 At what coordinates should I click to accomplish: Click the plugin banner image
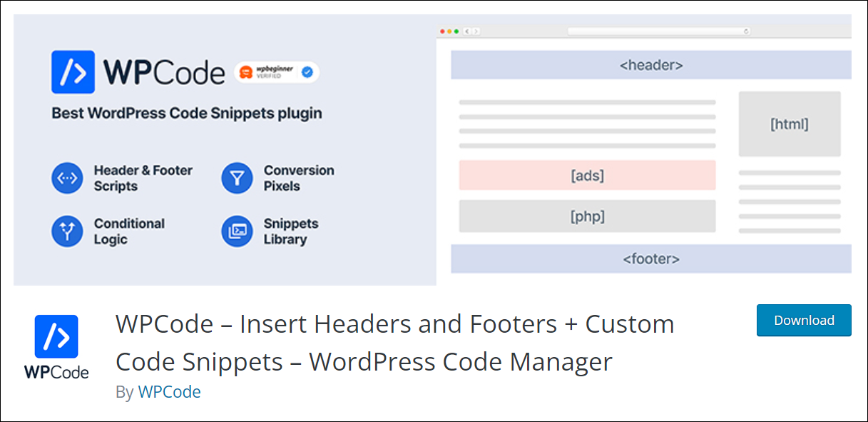click(x=432, y=150)
